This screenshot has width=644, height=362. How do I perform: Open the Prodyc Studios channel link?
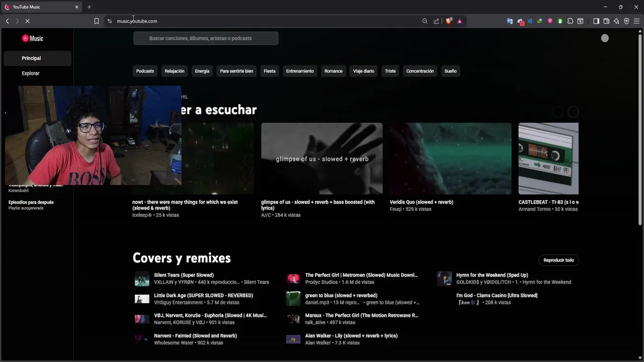[321, 283]
